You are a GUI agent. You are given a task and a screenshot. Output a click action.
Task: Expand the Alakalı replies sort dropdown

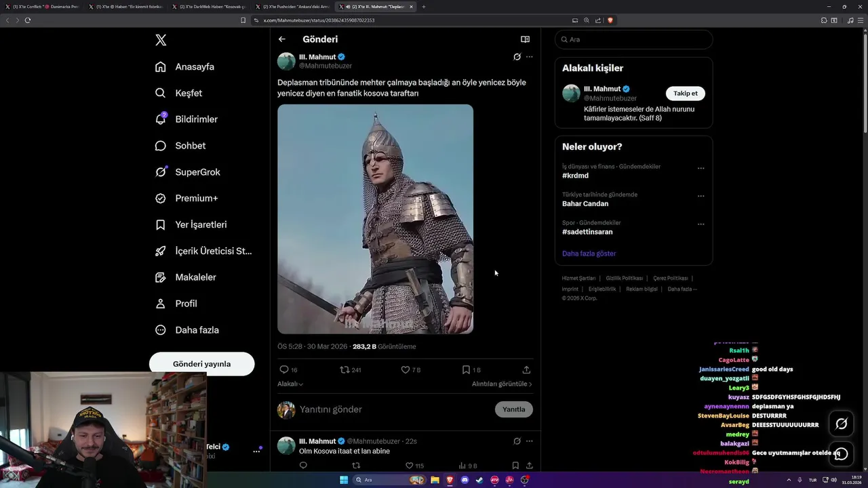coord(290,384)
